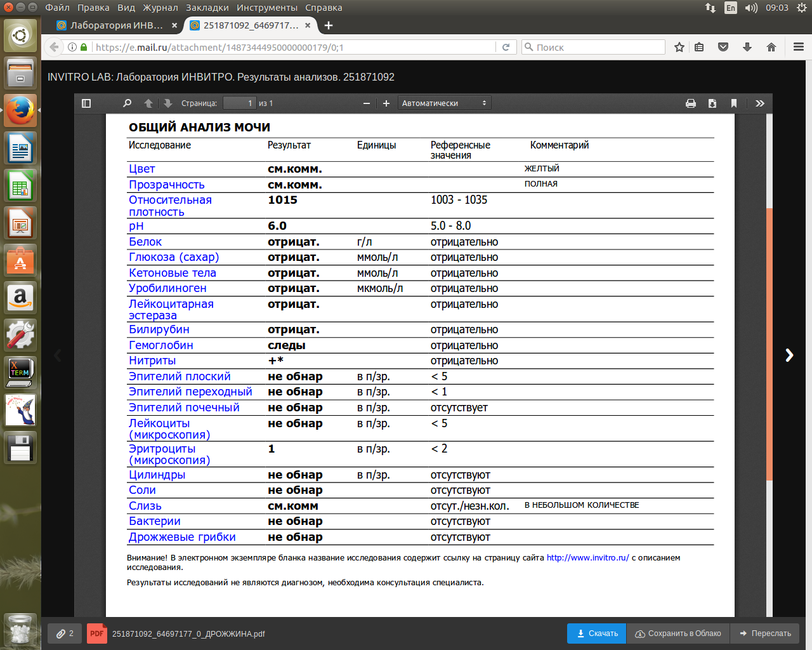Show next attachment with right arrow

[789, 355]
